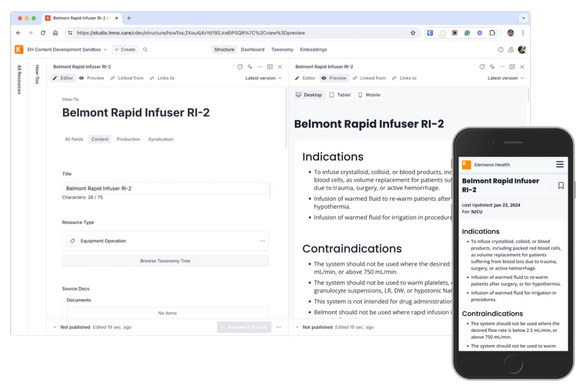
Task: Close the right Belmont Rapid Infuser pane
Action: pos(522,66)
